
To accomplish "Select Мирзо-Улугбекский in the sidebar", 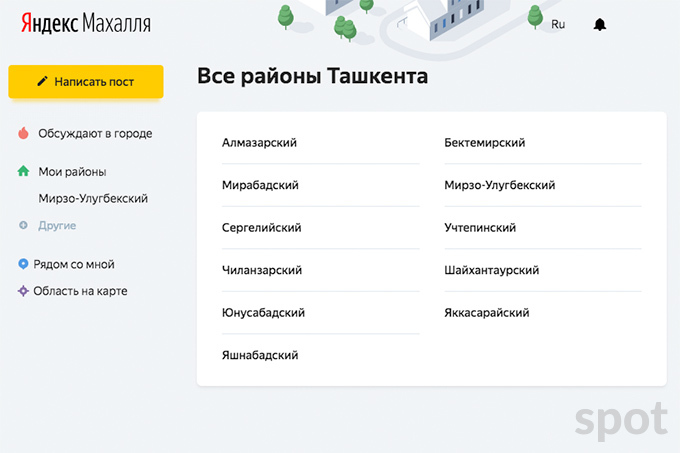I will [93, 199].
